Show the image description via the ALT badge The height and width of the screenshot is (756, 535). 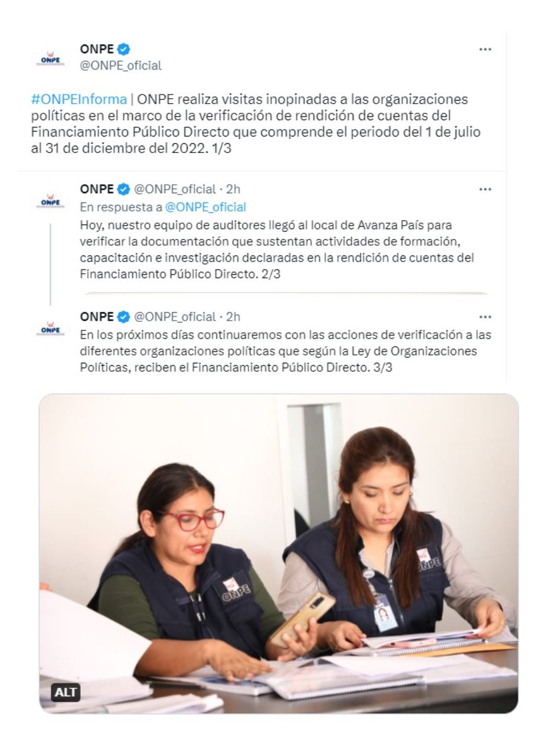(x=66, y=693)
